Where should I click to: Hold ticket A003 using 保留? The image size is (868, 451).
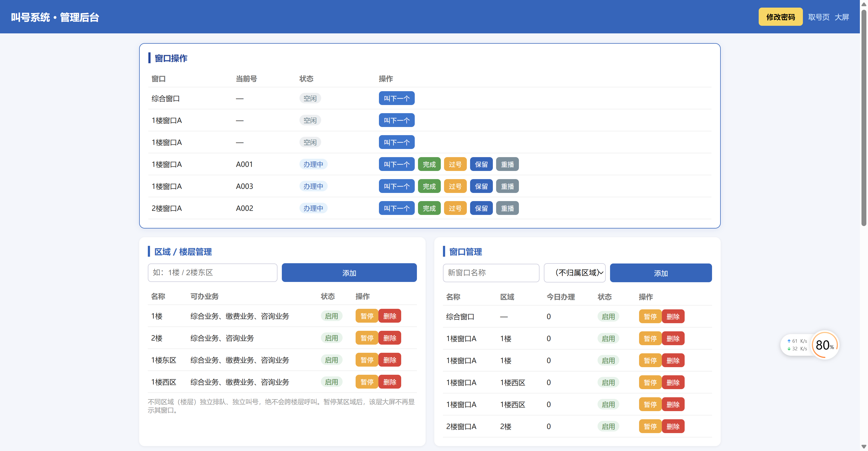pos(481,186)
